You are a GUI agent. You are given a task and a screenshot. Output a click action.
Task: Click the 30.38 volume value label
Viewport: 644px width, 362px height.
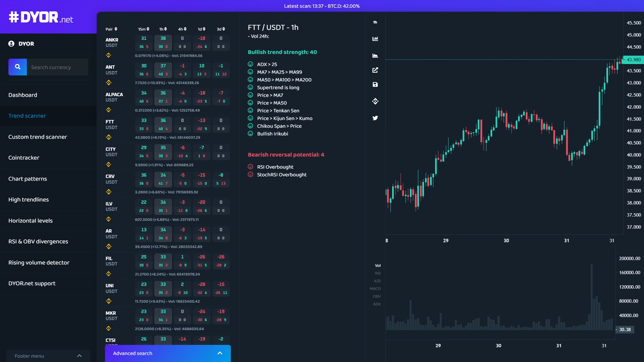[624, 329]
